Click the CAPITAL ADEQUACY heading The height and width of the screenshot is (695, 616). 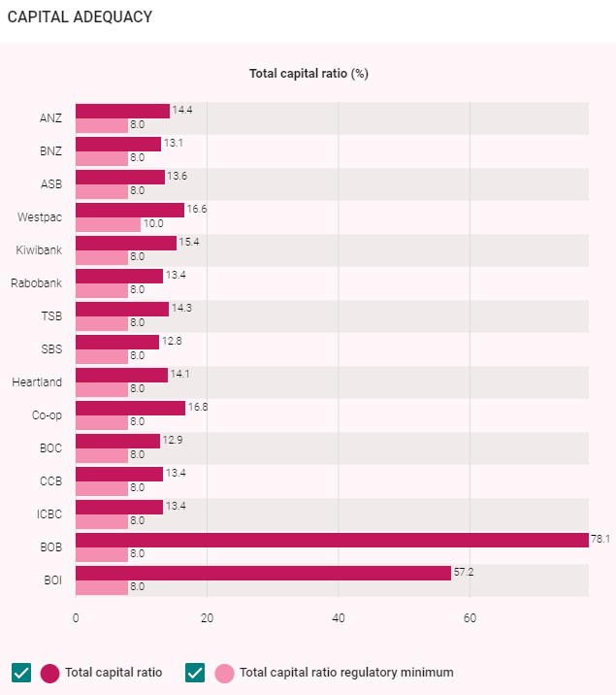[x=80, y=17]
